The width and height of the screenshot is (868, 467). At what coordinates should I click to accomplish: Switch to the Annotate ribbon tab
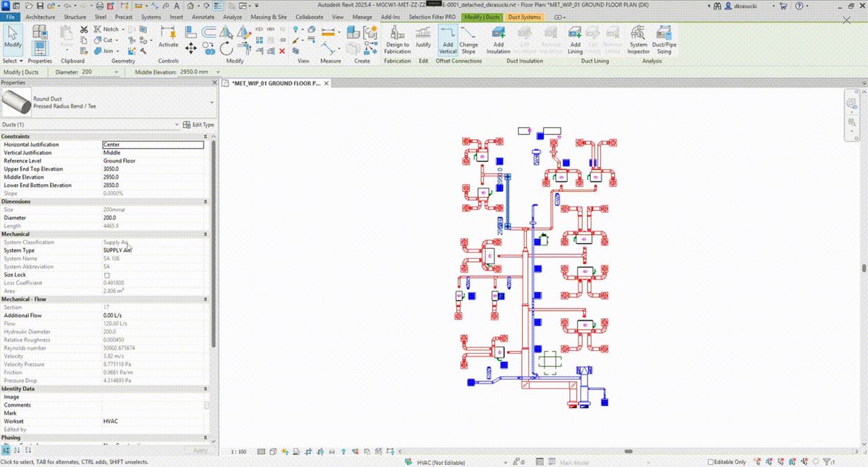203,17
